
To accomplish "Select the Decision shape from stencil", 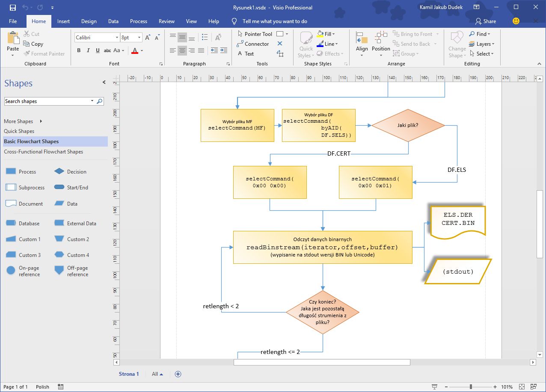I will [59, 172].
